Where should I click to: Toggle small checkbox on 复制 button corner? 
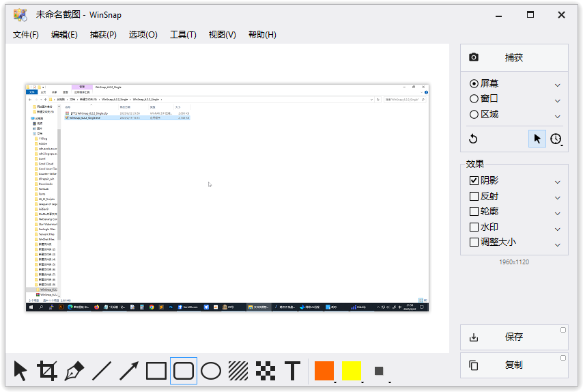click(563, 358)
